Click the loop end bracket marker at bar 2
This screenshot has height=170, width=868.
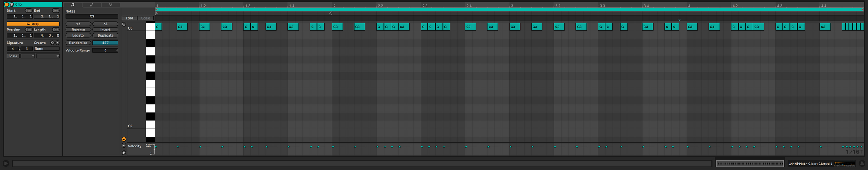click(x=331, y=13)
